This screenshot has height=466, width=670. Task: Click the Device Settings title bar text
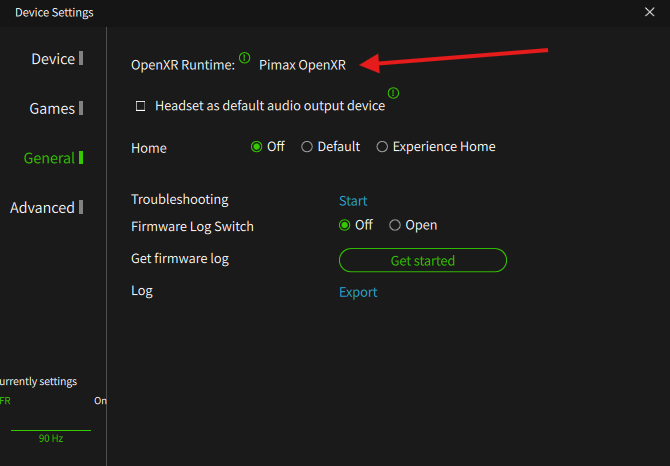pyautogui.click(x=54, y=12)
